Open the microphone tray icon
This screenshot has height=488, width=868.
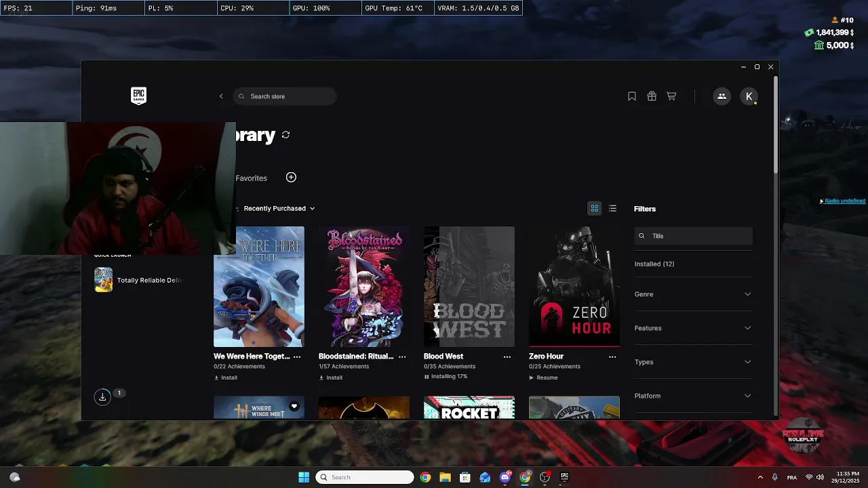coord(775,477)
